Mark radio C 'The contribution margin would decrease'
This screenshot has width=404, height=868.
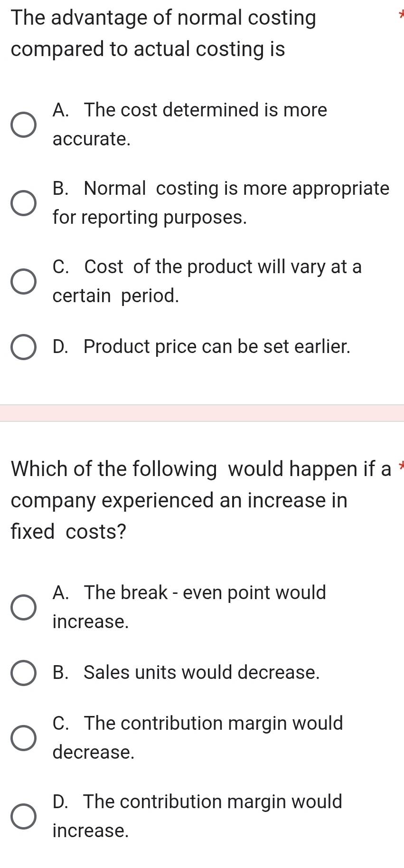coord(24,738)
